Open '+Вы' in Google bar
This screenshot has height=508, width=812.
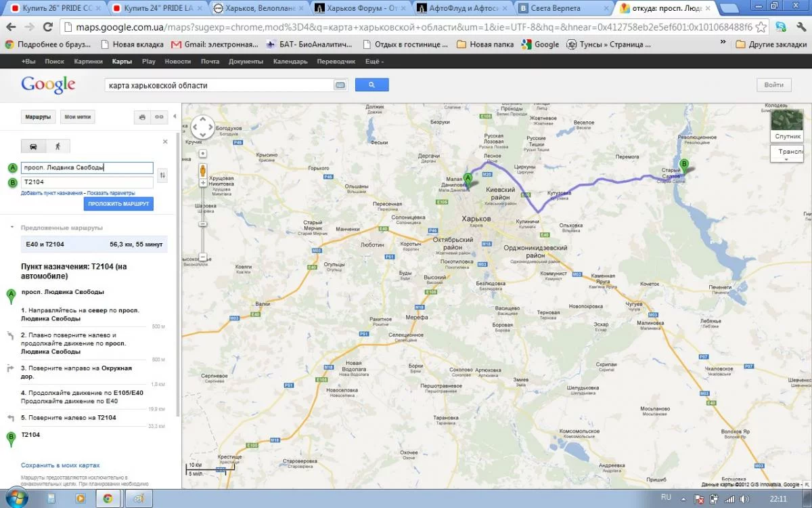pos(29,61)
